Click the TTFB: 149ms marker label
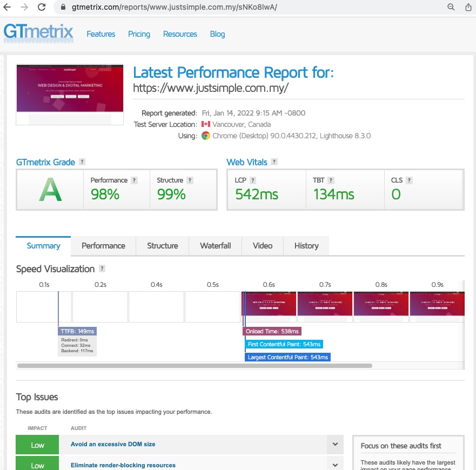This screenshot has width=476, height=470. click(x=77, y=331)
